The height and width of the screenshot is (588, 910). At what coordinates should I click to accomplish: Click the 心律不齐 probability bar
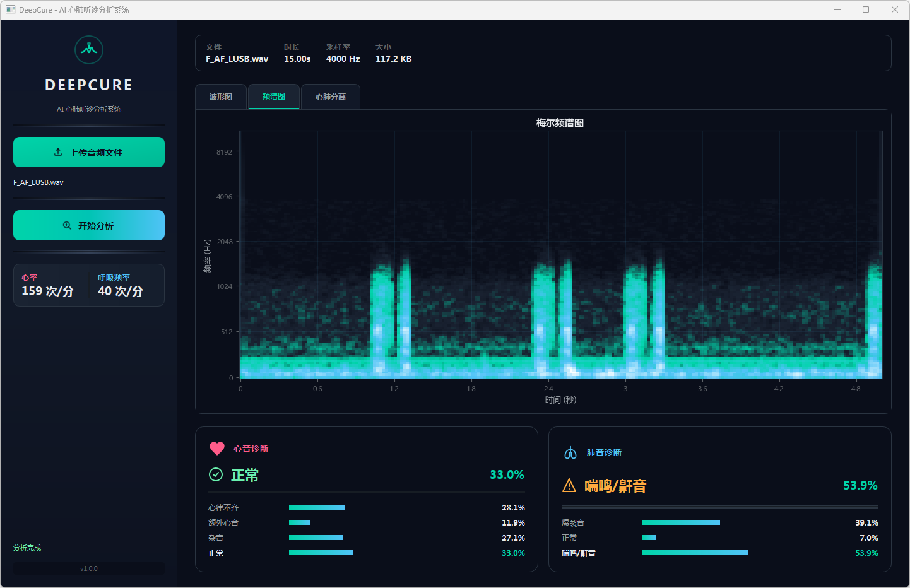(317, 507)
